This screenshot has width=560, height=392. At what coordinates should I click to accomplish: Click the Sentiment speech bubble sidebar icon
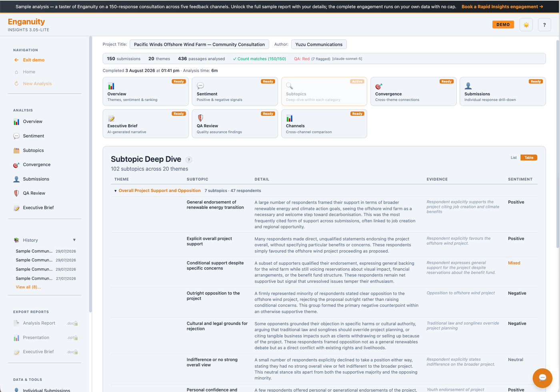pos(16,136)
